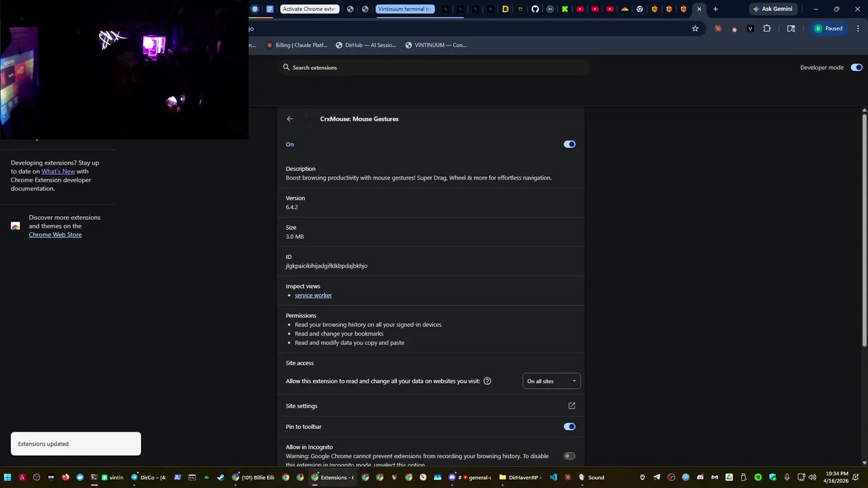Open help icon next to site access question

(x=487, y=381)
